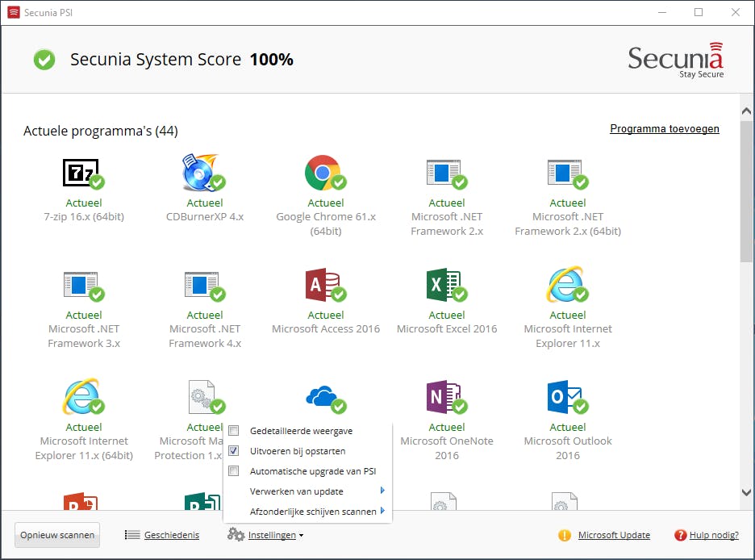Click the Microsoft OneNote 2016 label
Image resolution: width=755 pixels, height=560 pixels.
(447, 449)
